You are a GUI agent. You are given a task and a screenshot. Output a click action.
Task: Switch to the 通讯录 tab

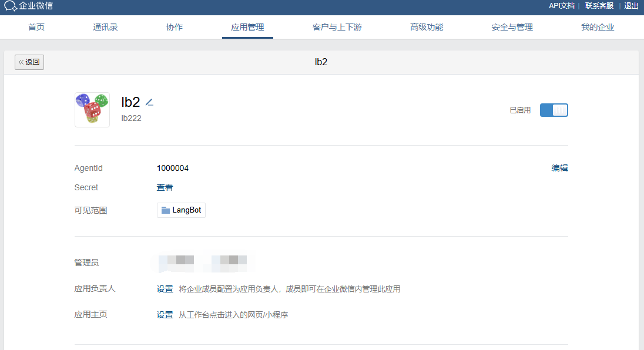pyautogui.click(x=105, y=27)
